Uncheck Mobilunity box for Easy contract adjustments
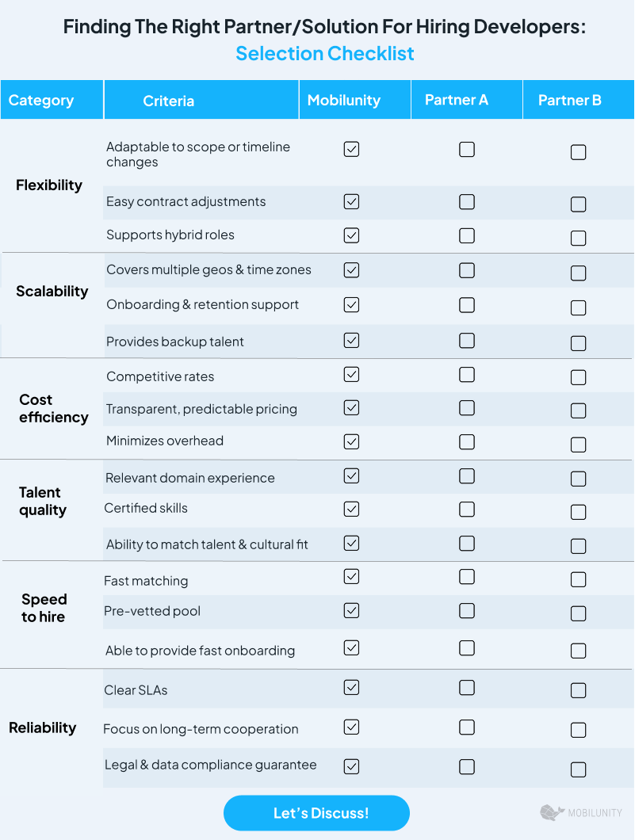 point(352,201)
